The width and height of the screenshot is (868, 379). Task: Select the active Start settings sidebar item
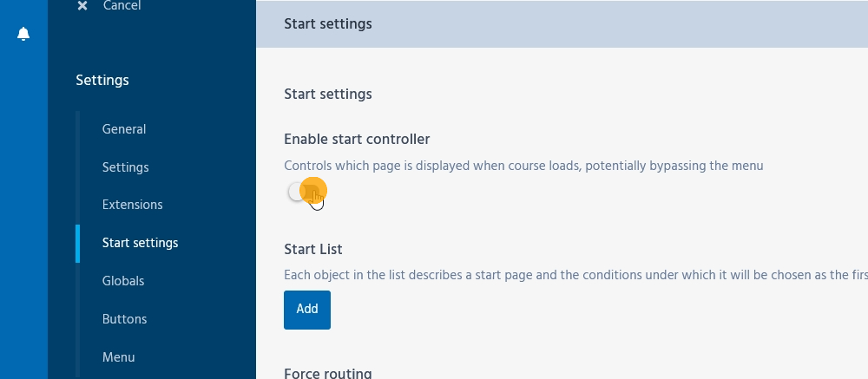[140, 243]
